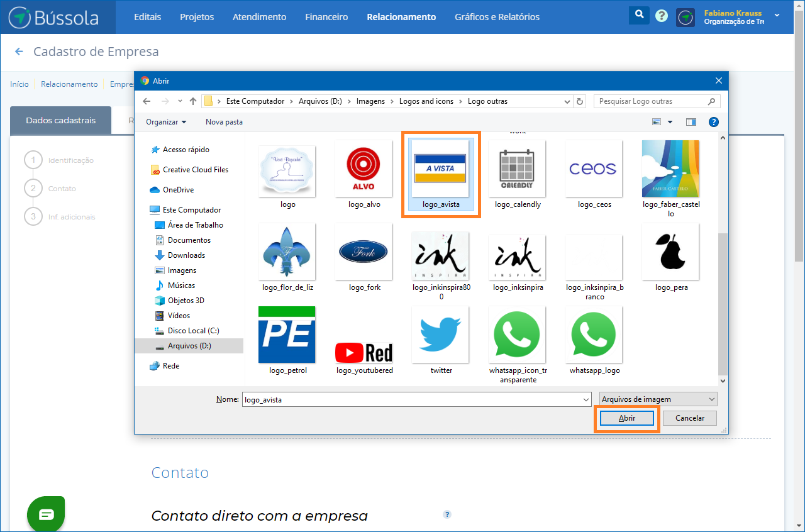Click the dialog help icon
The image size is (805, 532).
[714, 122]
